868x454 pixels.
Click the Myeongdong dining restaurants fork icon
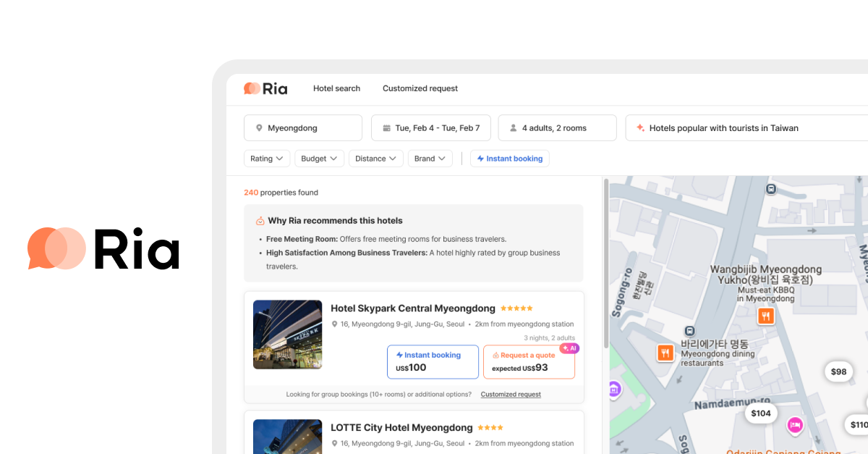click(665, 353)
